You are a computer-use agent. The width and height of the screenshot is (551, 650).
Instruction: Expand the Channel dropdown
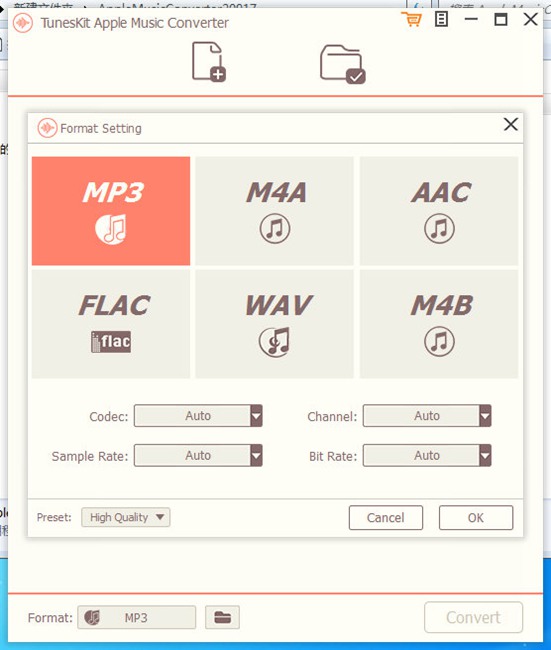pyautogui.click(x=427, y=416)
